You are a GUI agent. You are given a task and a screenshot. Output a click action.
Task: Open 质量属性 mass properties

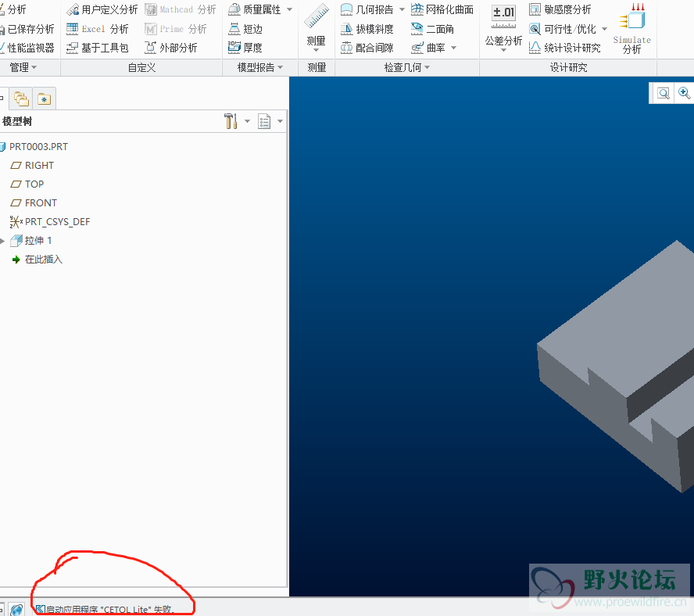(x=255, y=9)
